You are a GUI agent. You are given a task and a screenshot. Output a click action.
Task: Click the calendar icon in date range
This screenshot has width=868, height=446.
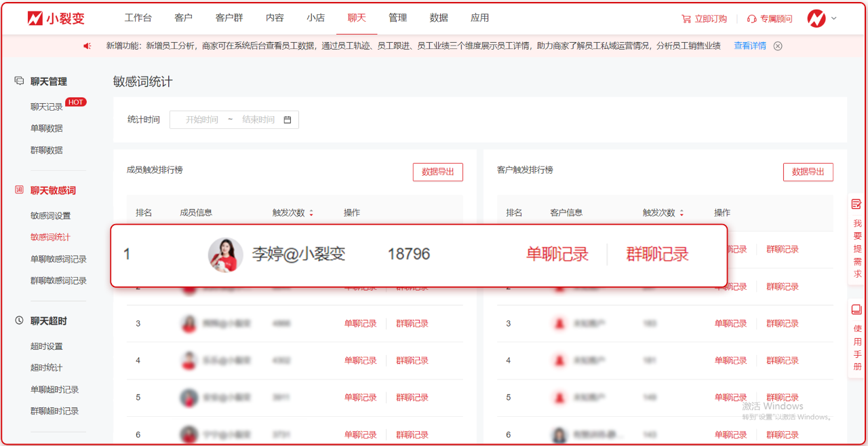click(x=288, y=120)
